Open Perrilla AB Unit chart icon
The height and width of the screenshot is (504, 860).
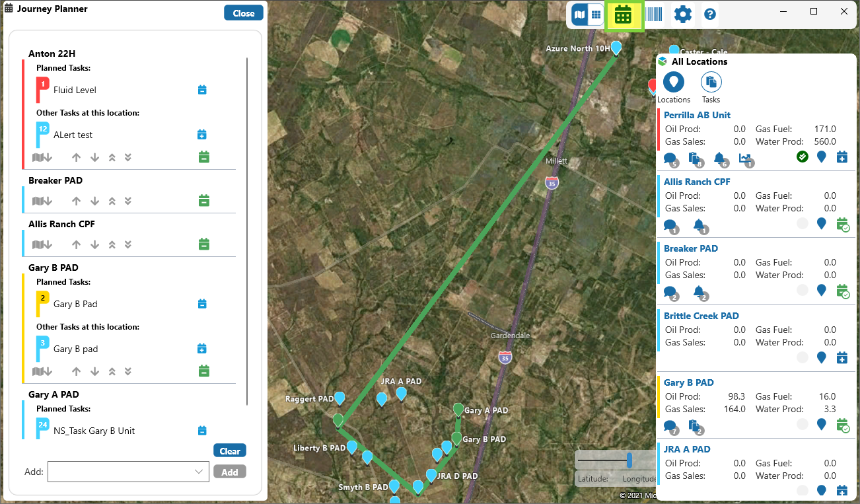click(746, 159)
